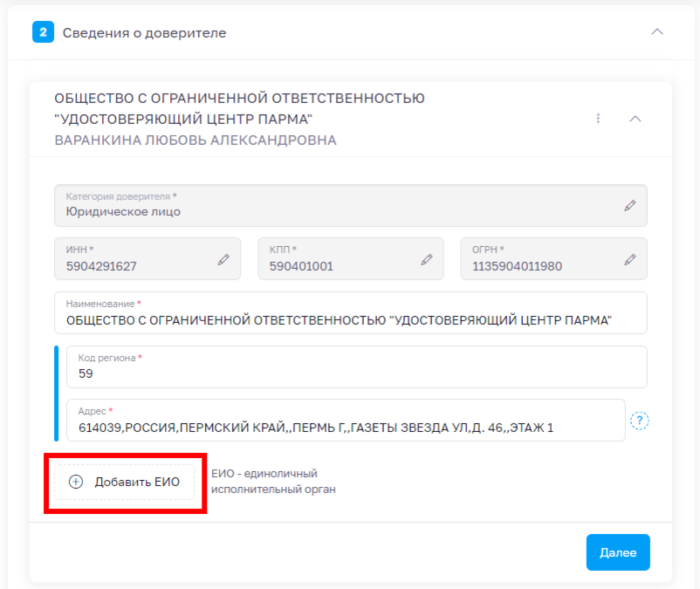Edit Категория доверителя with the pencil icon
Image resolution: width=700 pixels, height=589 pixels.
(x=631, y=205)
